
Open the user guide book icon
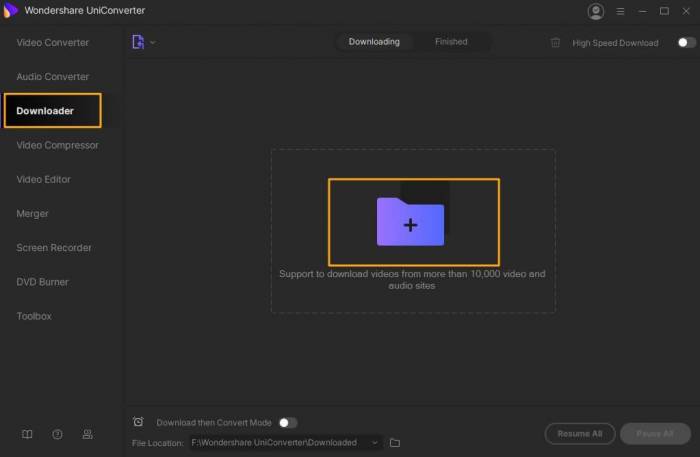[x=27, y=434]
